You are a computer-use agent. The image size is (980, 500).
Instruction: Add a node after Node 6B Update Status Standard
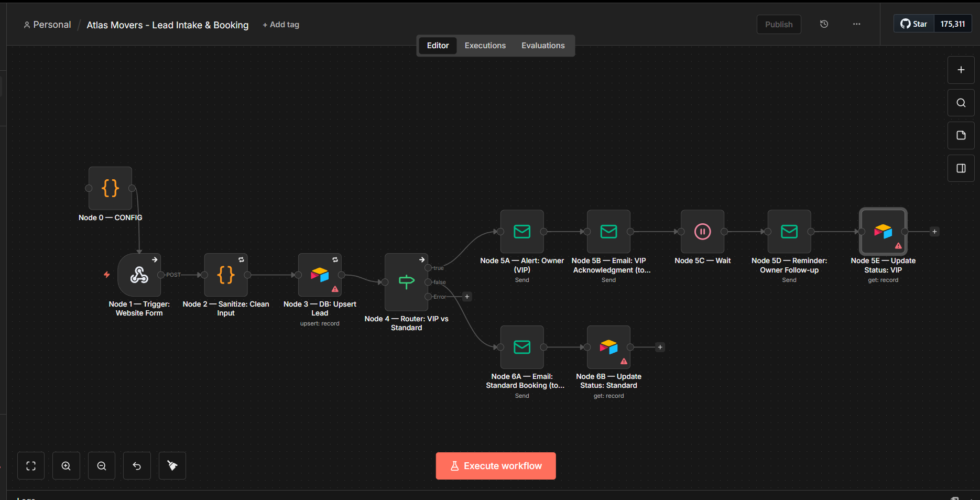click(659, 347)
